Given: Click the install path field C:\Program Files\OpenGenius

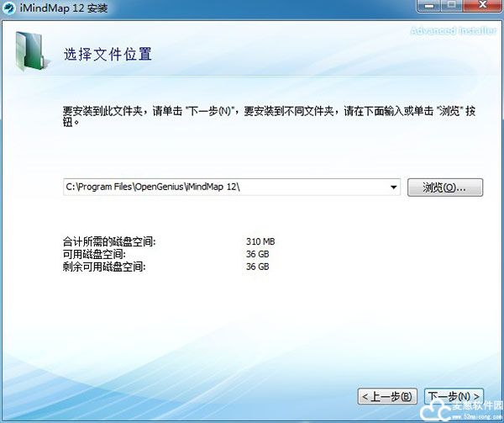Looking at the screenshot, I should coord(232,188).
